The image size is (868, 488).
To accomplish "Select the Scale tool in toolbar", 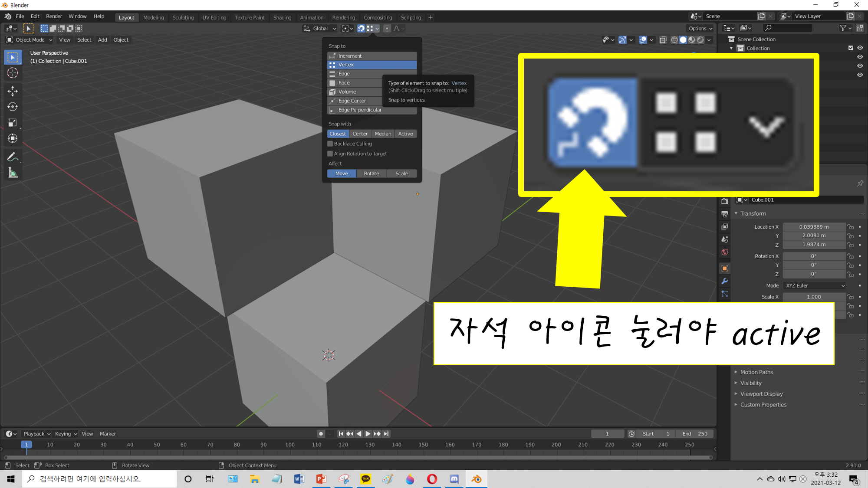I will point(13,123).
